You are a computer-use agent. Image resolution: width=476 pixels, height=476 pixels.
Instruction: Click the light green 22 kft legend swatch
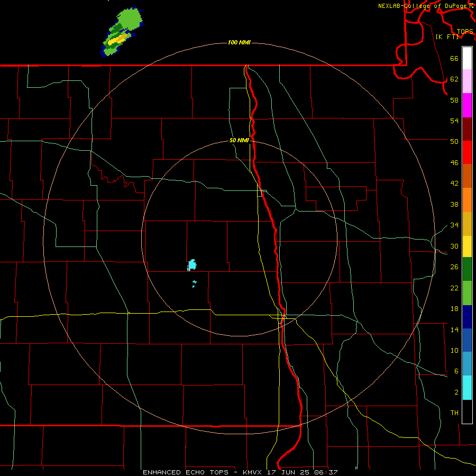pos(467,293)
